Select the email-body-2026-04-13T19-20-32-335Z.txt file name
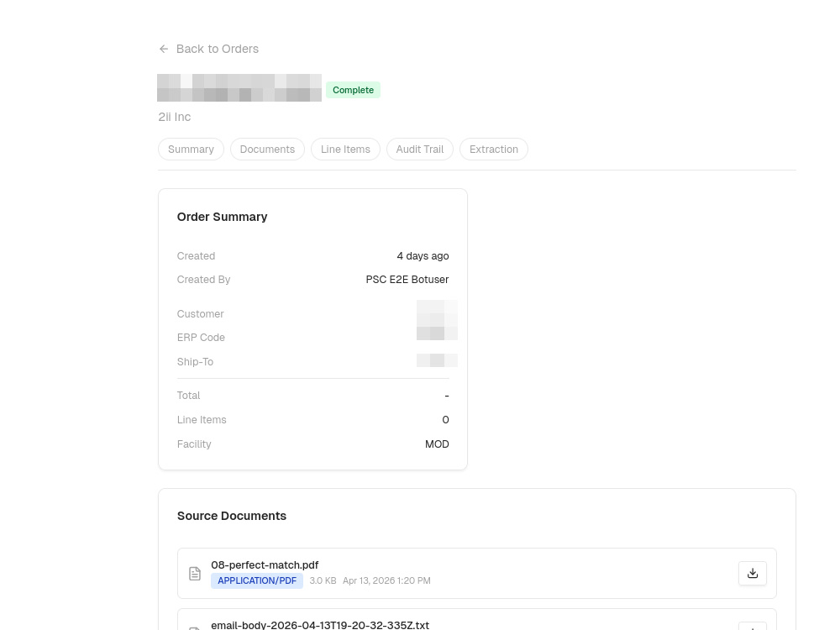 coord(320,625)
